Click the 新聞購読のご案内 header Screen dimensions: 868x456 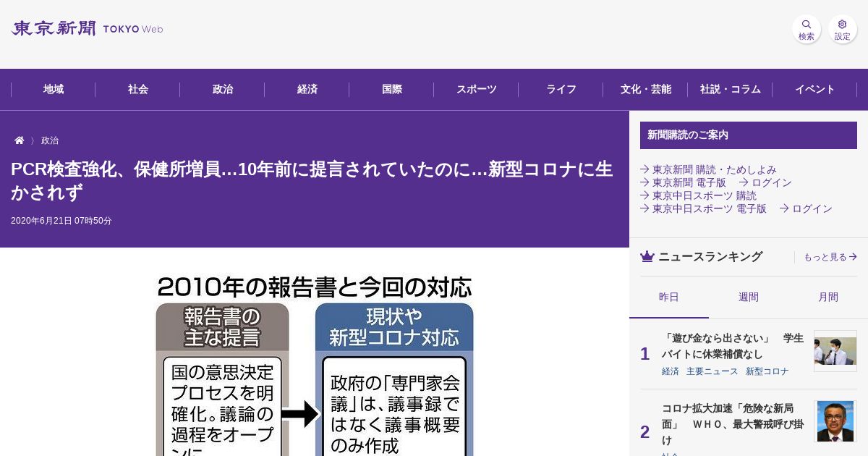tap(749, 135)
